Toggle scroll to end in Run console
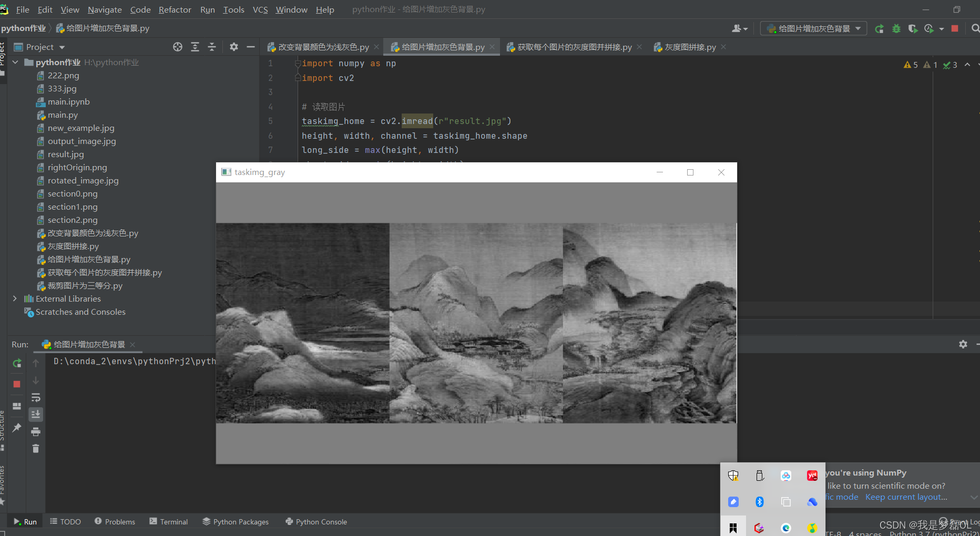This screenshot has width=980, height=536. [36, 414]
